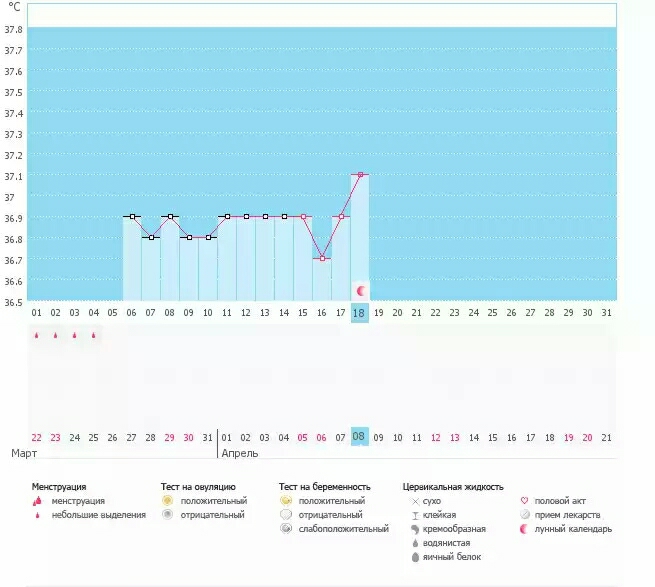655x587 pixels.
Task: Click the кремообразная cervical fluid legend icon
Action: click(415, 529)
